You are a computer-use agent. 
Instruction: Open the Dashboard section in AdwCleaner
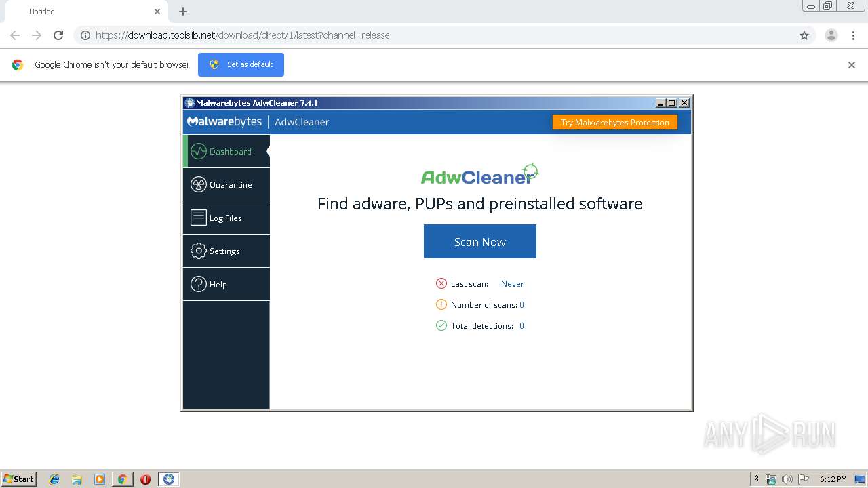coord(226,151)
